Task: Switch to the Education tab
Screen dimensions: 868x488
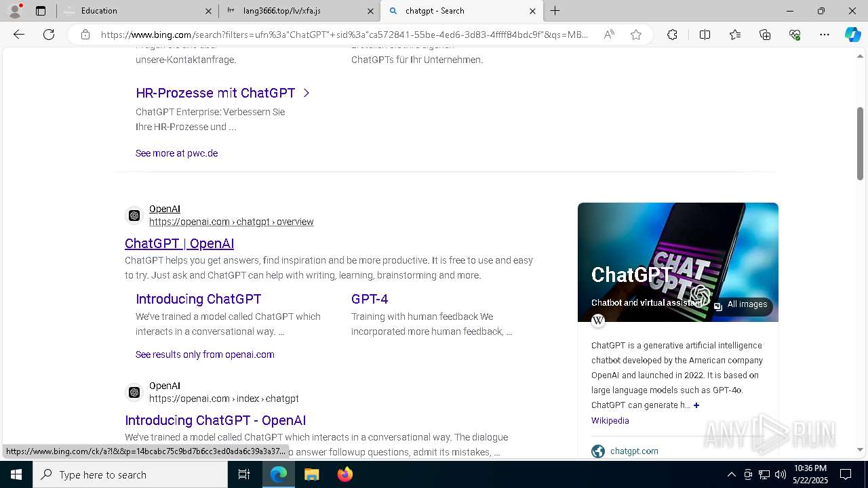Action: [137, 11]
